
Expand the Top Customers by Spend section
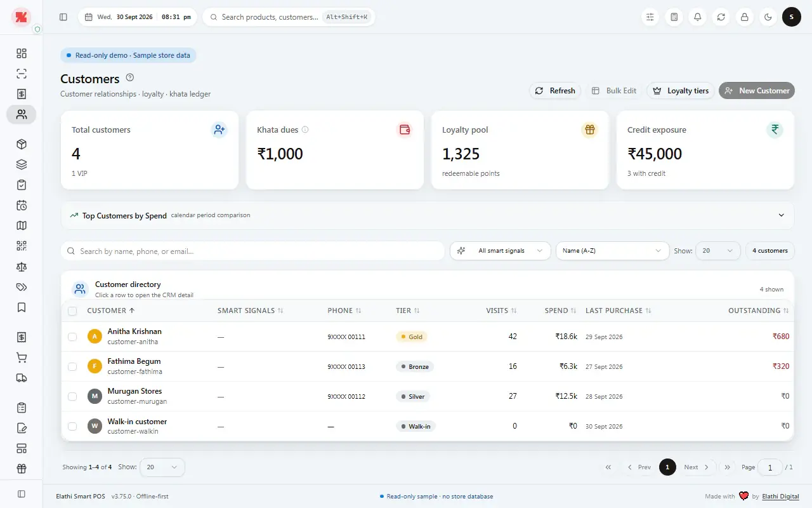(428, 215)
